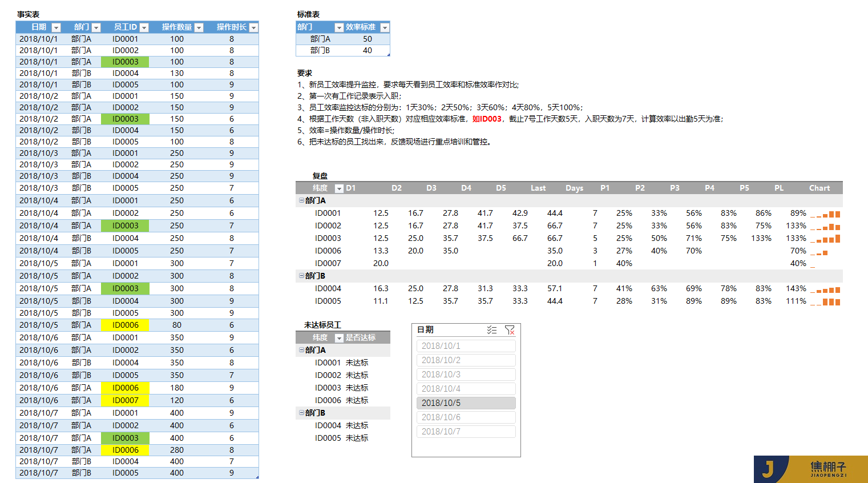The height and width of the screenshot is (483, 868).
Task: Open the 日期 column filter dropdown
Action: tap(56, 27)
